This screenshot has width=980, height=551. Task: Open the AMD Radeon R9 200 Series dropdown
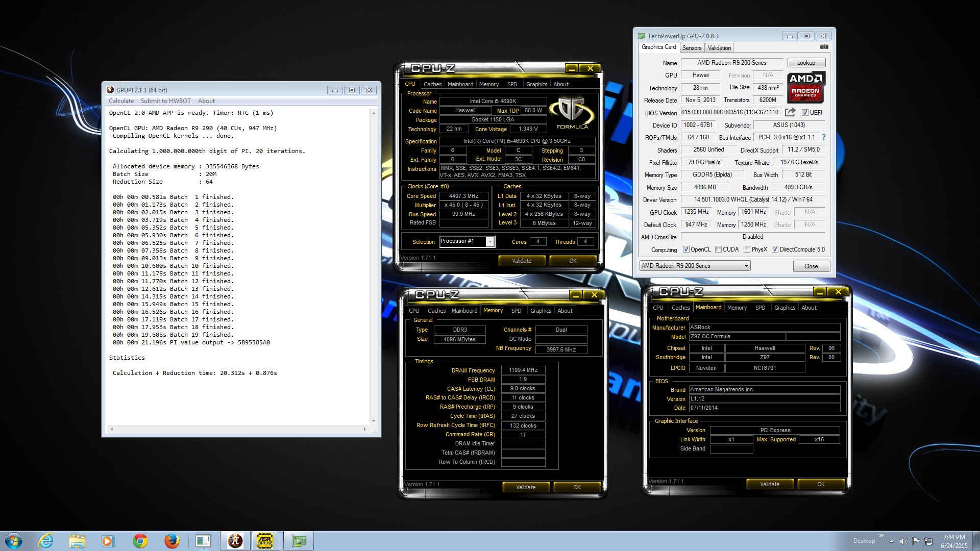[x=695, y=266]
